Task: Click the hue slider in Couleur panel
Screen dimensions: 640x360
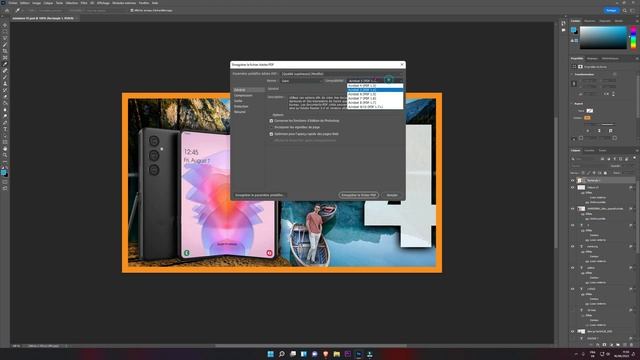Action: [x=633, y=38]
